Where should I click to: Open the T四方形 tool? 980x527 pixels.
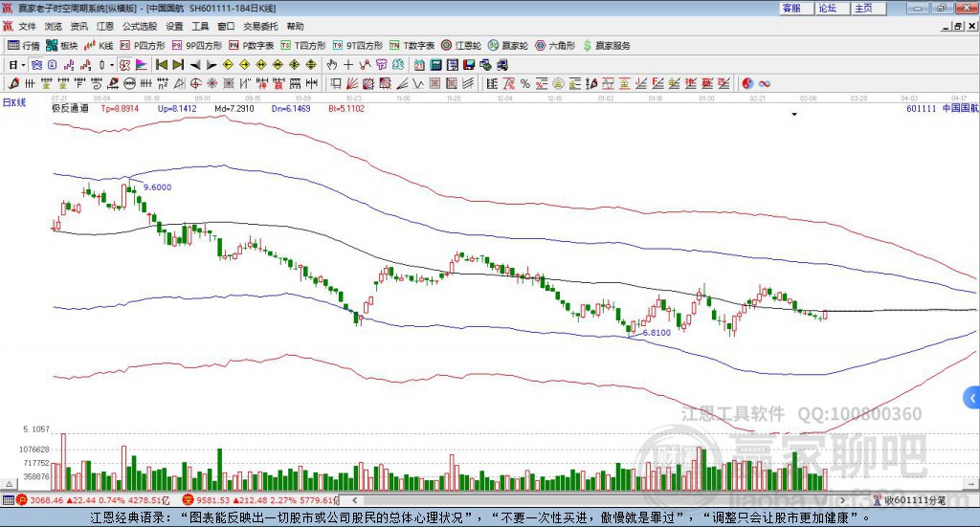coord(303,46)
